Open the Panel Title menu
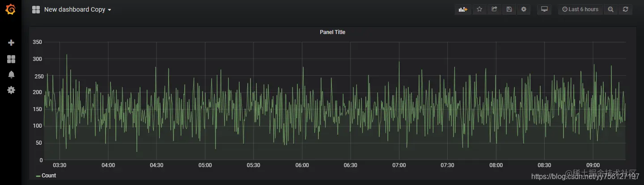 pos(332,32)
